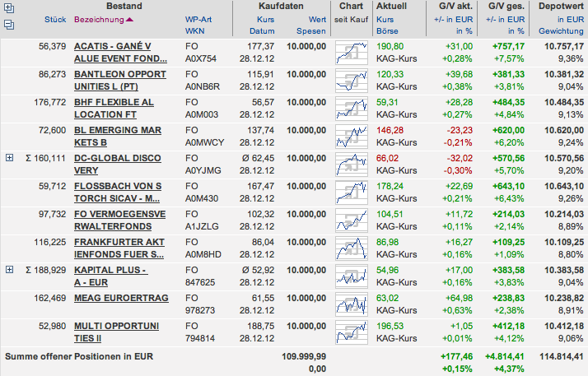Open MULTI OPPORTUNITIES II fund link
The height and width of the screenshot is (376, 588).
(116, 332)
